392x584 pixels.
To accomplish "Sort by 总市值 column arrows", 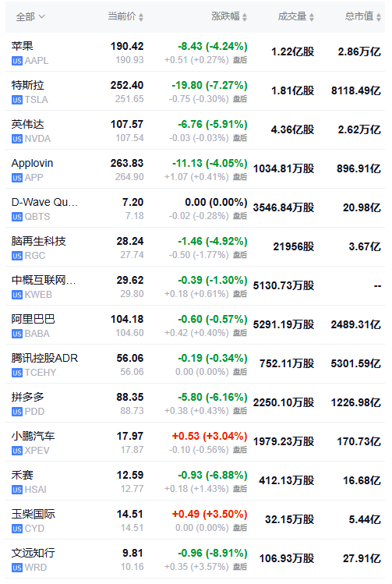I will (x=379, y=17).
